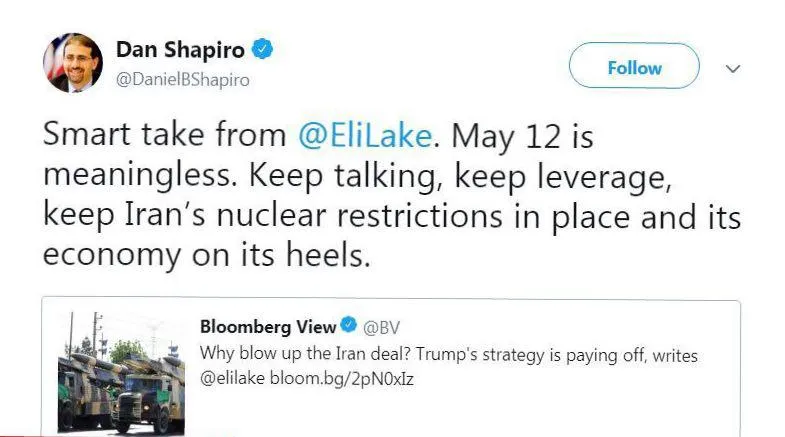Visit the @DanielBShapiro handle
Viewport: 785px width, 437px height.
coord(183,80)
